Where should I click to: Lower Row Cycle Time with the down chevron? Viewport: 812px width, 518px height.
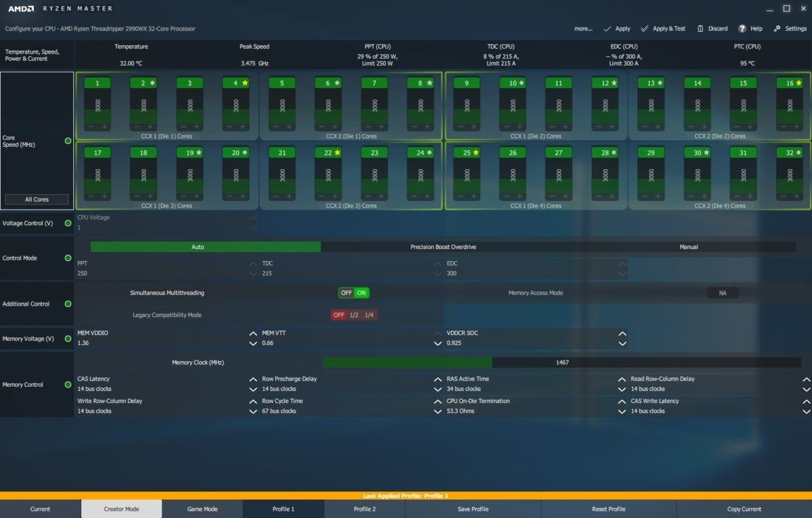tap(438, 411)
